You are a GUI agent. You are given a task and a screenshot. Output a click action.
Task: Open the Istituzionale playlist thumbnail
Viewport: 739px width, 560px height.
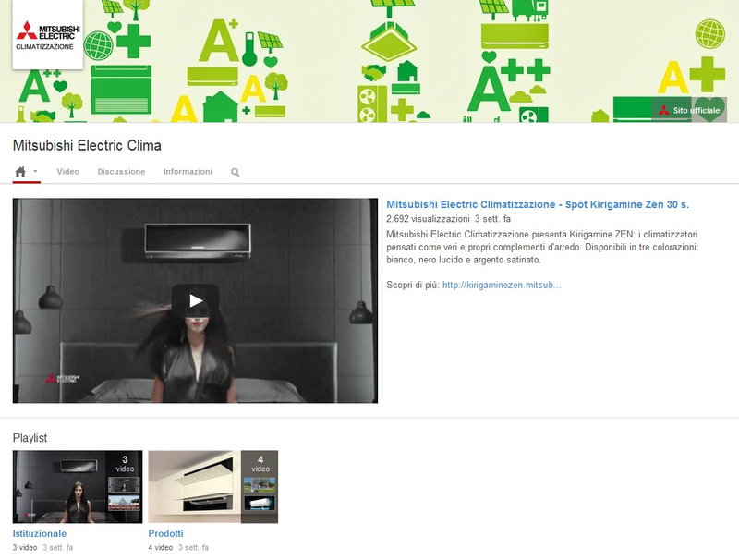[x=78, y=486]
